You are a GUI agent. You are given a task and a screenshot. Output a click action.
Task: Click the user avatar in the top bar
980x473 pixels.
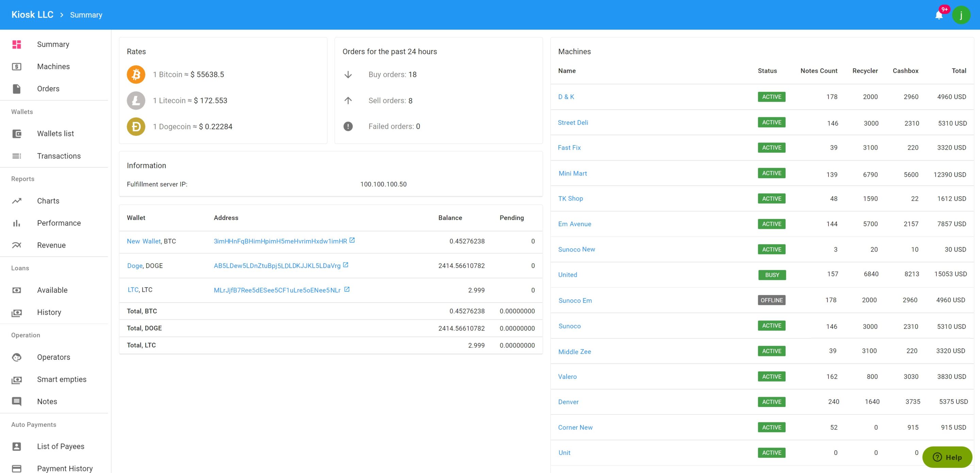(961, 15)
